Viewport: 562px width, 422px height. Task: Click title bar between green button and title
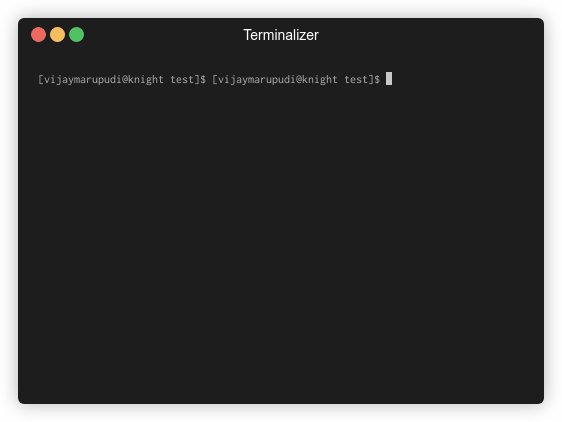pyautogui.click(x=163, y=35)
